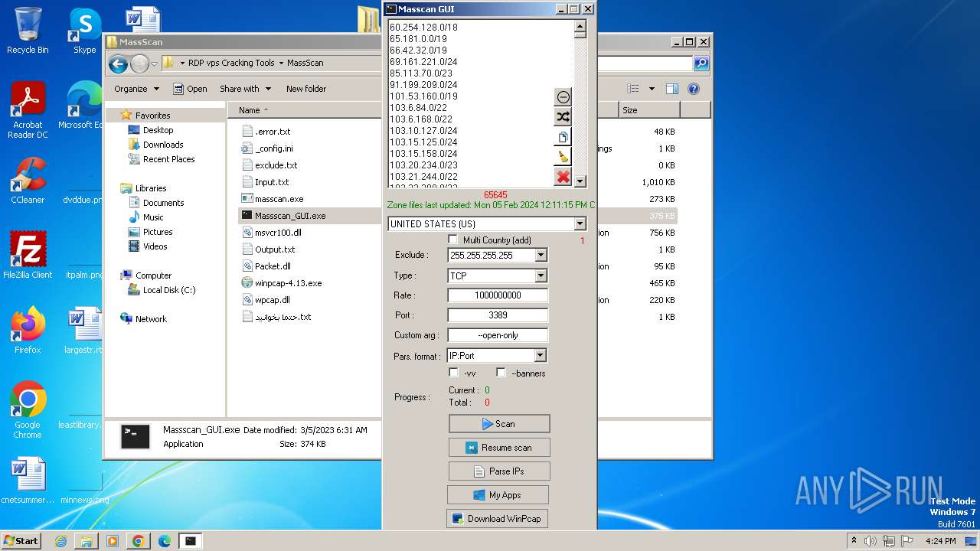Open the Pars. format IP:Port dropdown

click(x=541, y=355)
